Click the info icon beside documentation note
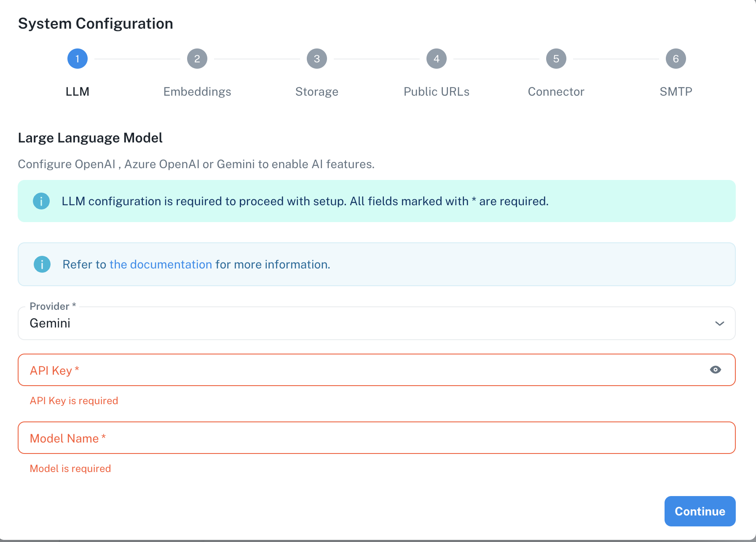756x542 pixels. click(42, 264)
